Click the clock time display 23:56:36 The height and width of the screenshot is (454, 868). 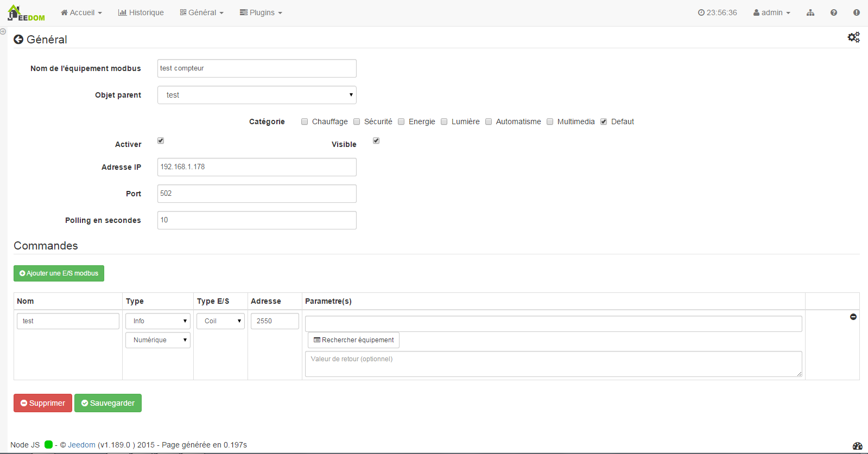coord(718,12)
